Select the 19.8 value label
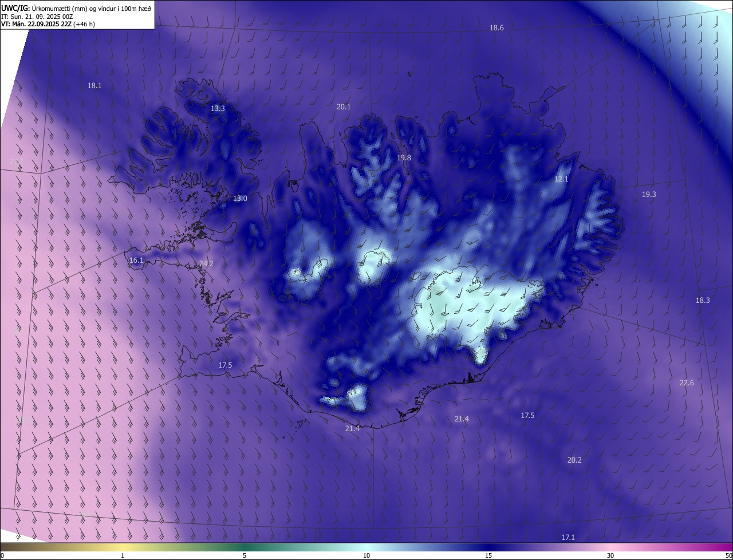The height and width of the screenshot is (560, 733). 404,158
